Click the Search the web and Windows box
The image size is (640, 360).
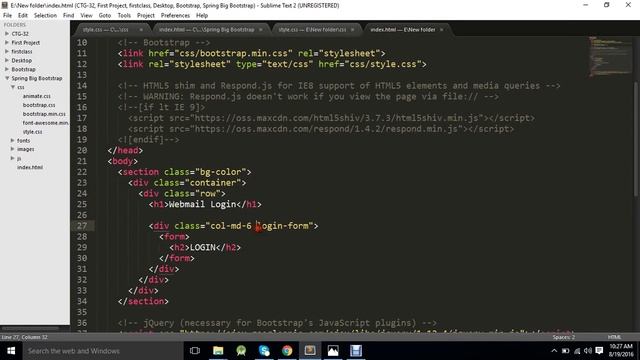(103, 351)
